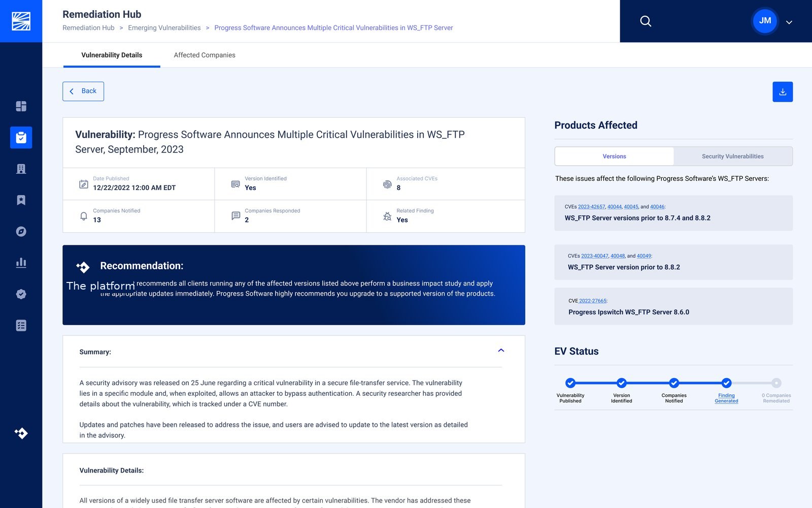812x508 pixels.
Task: Click 'Progress Ipswitch WS_FTP Server 8.6.0' text
Action: [x=629, y=312]
